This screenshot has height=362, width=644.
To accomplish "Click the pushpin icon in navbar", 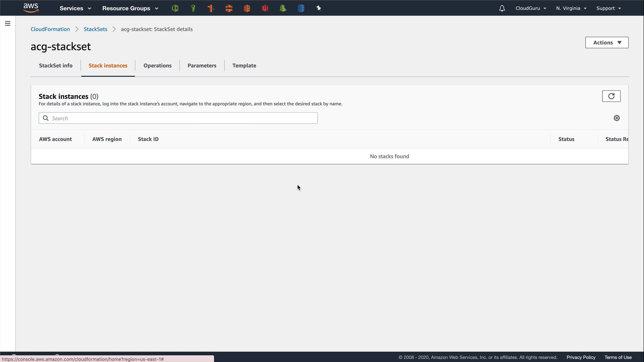I will (319, 8).
